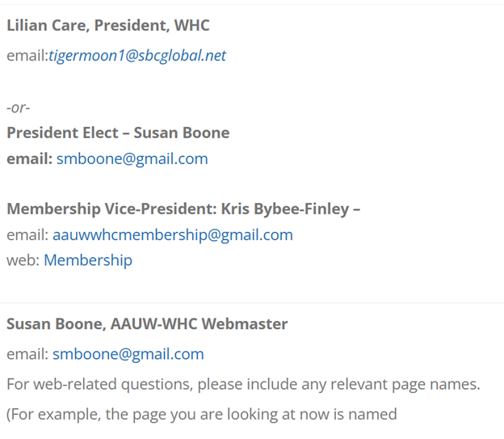Click the 'Membership Vice-President:' title text
The height and width of the screenshot is (439, 504).
(x=111, y=209)
